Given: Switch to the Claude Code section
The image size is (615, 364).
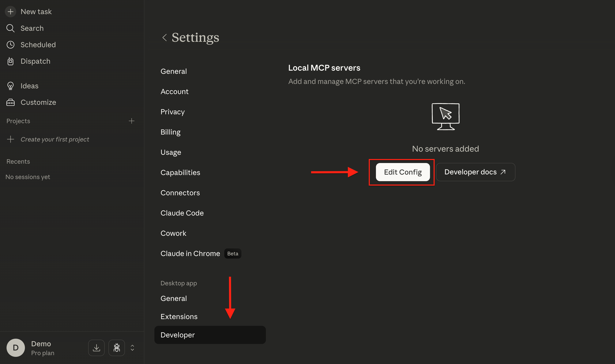Looking at the screenshot, I should [182, 213].
